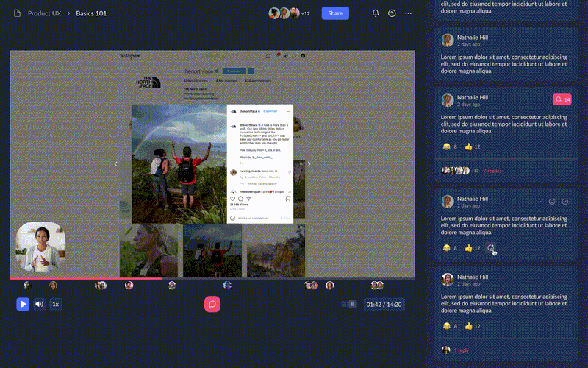Select Basics 101 breadcrumb title

(91, 13)
